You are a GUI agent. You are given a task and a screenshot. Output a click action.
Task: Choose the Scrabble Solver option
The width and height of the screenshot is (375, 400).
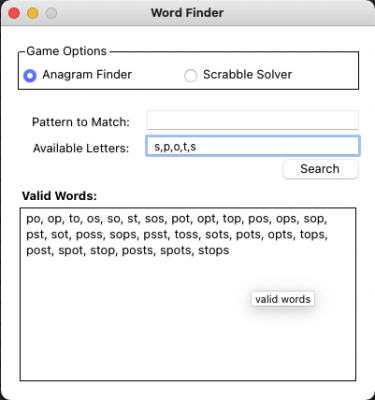tap(191, 75)
